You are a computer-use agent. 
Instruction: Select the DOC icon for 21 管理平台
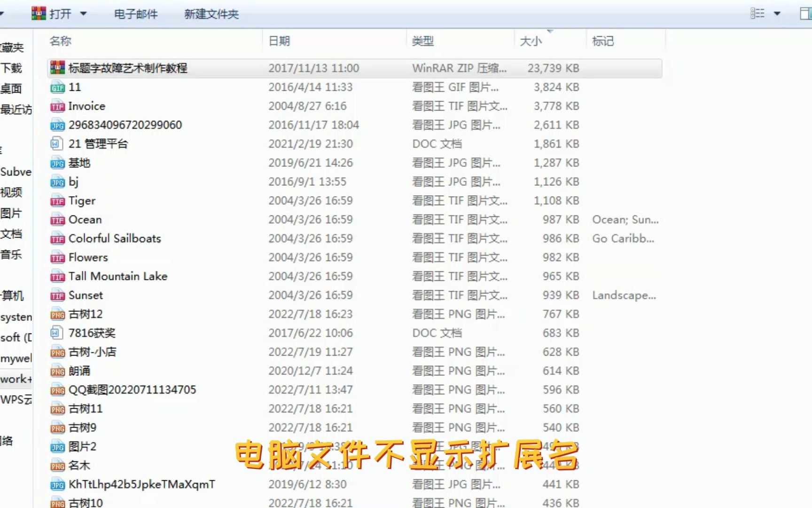pos(56,143)
